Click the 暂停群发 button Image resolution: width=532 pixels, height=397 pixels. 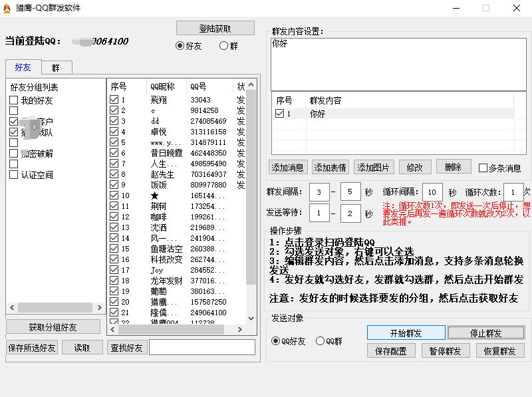[x=446, y=350]
